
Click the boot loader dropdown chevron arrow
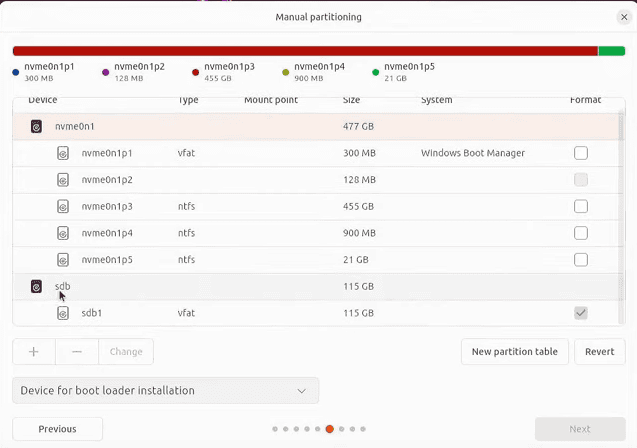[302, 390]
